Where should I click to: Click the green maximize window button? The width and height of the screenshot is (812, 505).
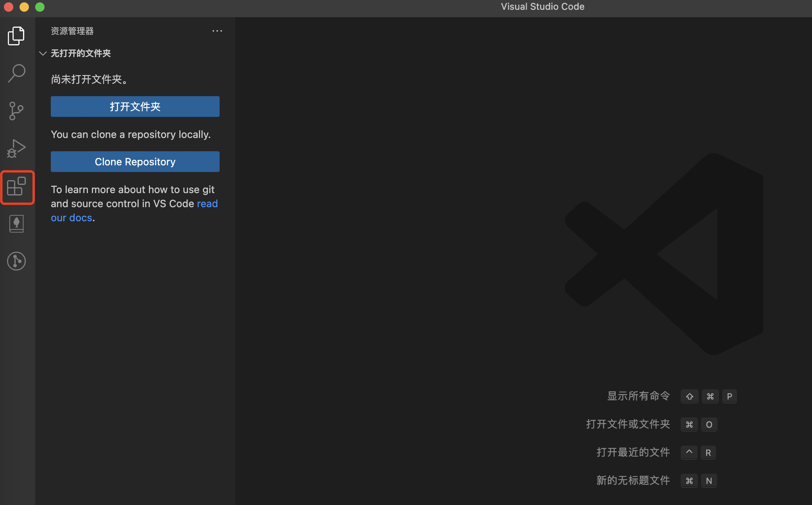coord(40,7)
